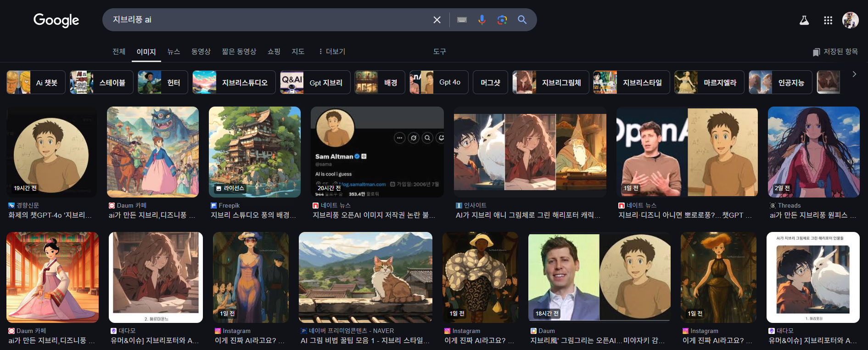Clear the search box with the X icon
This screenshot has width=868, height=350.
coord(437,20)
